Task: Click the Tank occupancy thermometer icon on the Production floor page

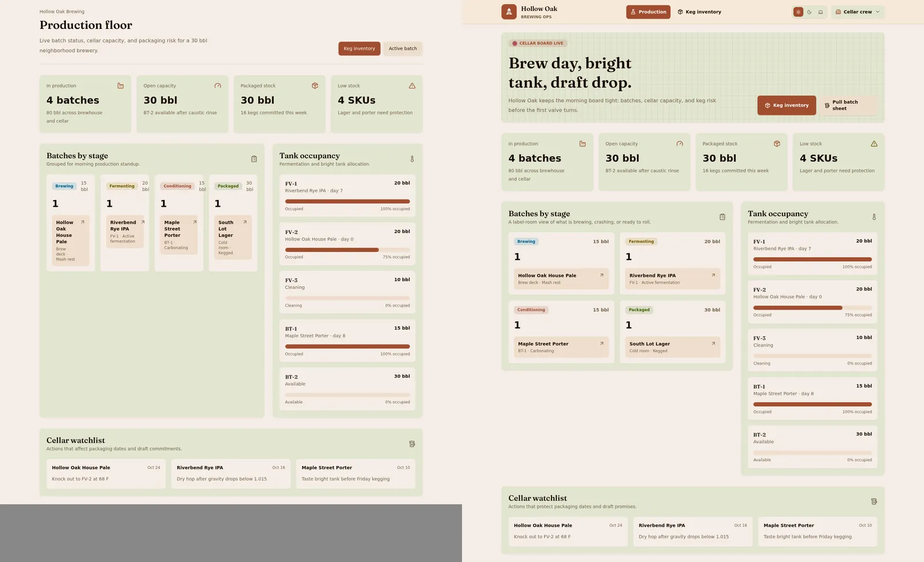Action: point(412,159)
